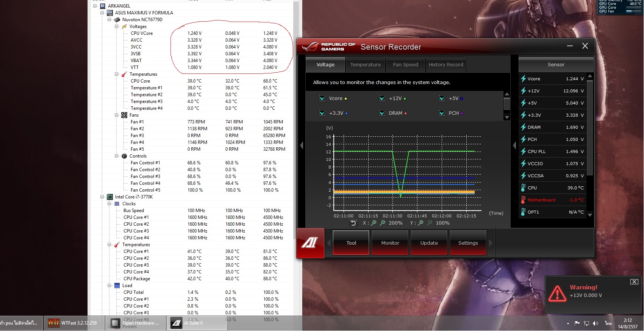Open the Tool menu button
Screen dimensions: 644x331
click(351, 243)
